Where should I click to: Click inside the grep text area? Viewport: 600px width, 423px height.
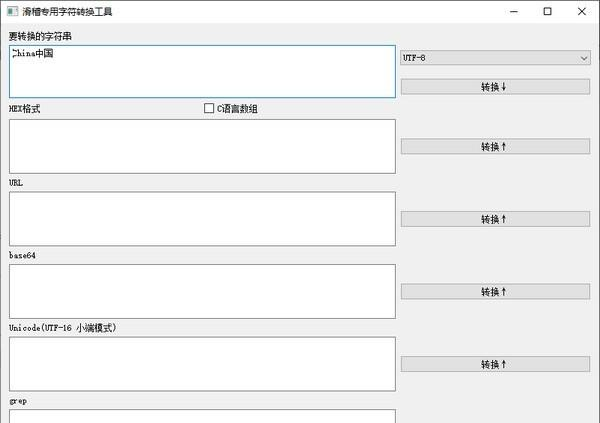[x=202, y=416]
